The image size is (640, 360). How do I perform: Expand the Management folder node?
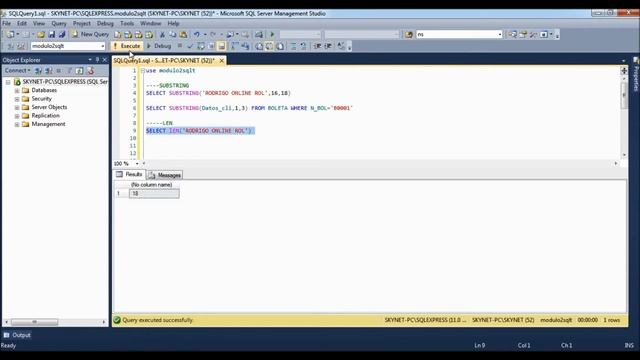[x=17, y=124]
